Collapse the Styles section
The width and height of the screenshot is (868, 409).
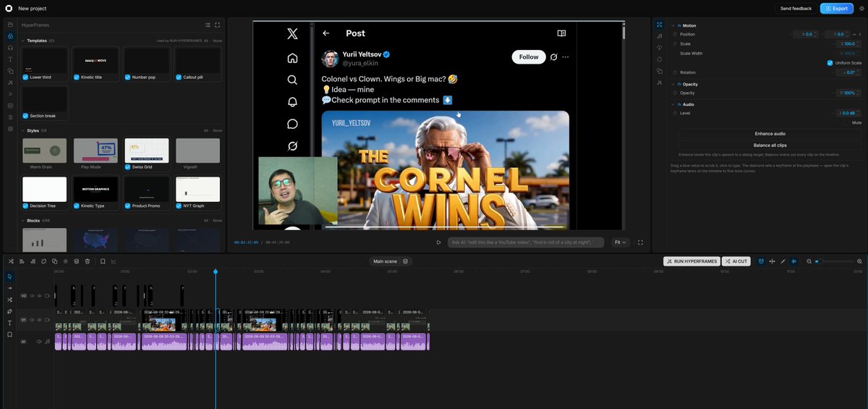22,130
